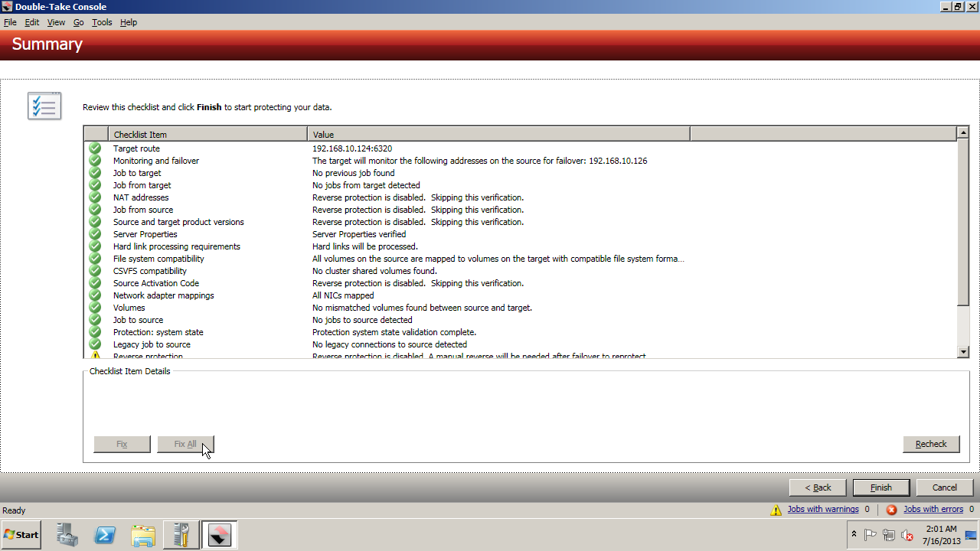Open the Jobs with errors link
This screenshot has height=551, width=980.
coord(933,509)
